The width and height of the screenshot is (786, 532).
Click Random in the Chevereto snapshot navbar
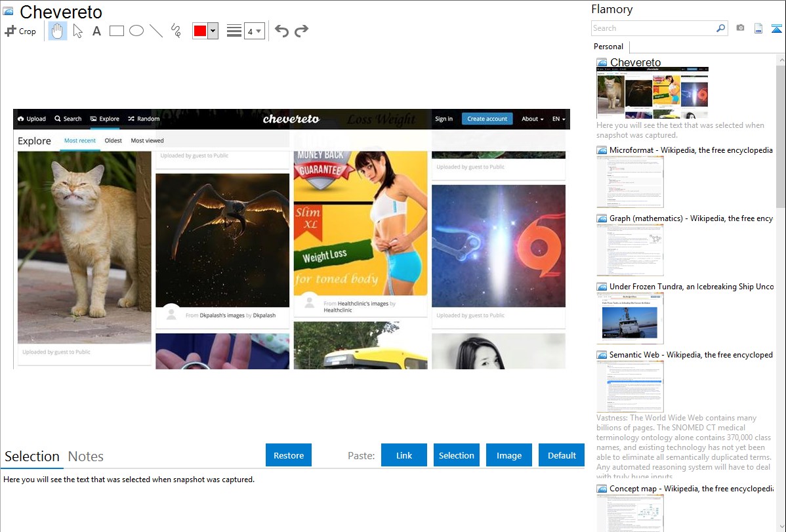coord(144,119)
